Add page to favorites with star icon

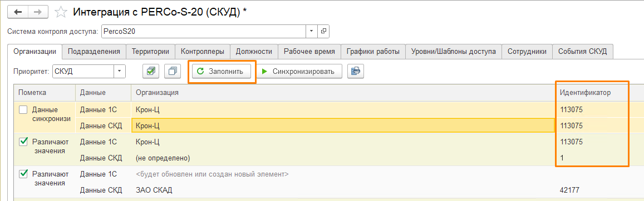point(61,12)
